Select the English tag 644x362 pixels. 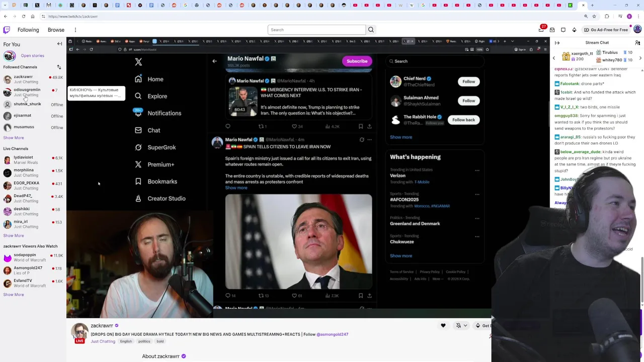126,341
